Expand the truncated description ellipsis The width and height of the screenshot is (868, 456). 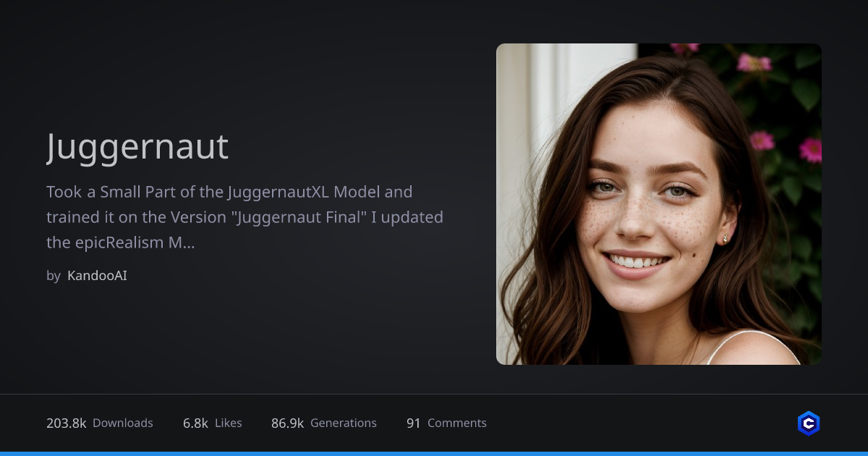(x=189, y=243)
